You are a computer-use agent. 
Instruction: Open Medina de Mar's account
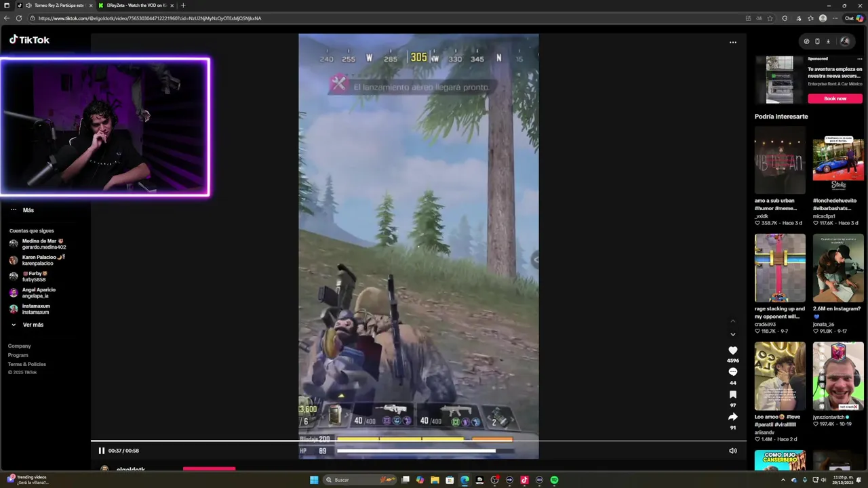37,244
